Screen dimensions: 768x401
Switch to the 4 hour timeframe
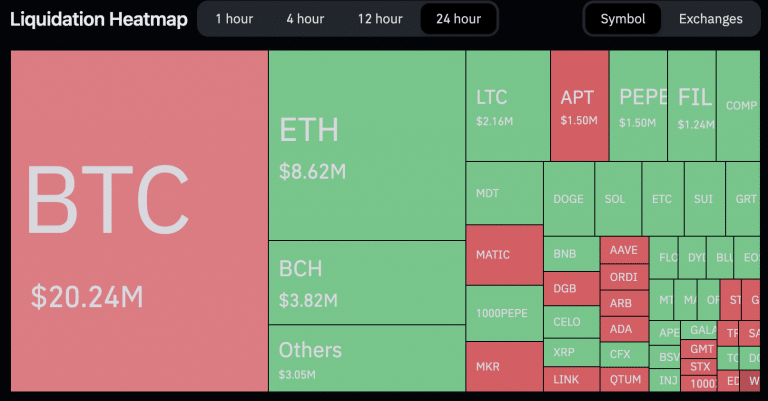(x=304, y=19)
